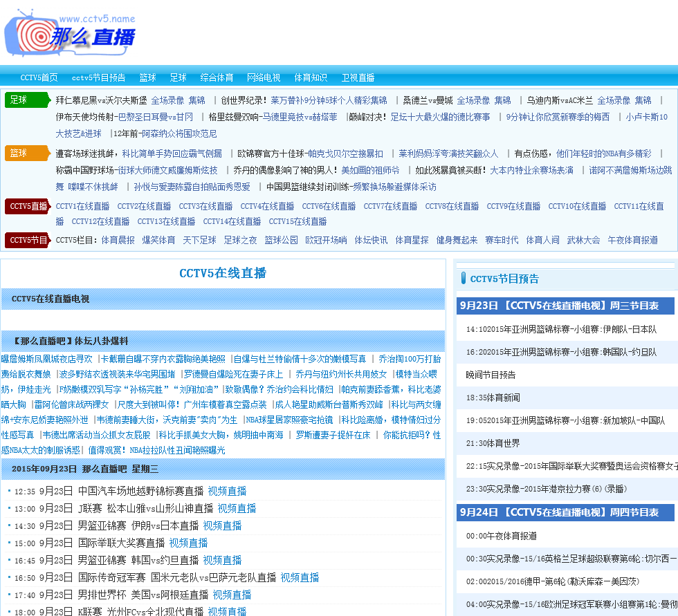Click 14:10 亚洲男篮锦标赛 伊朗队-日本队 entry

click(x=561, y=330)
